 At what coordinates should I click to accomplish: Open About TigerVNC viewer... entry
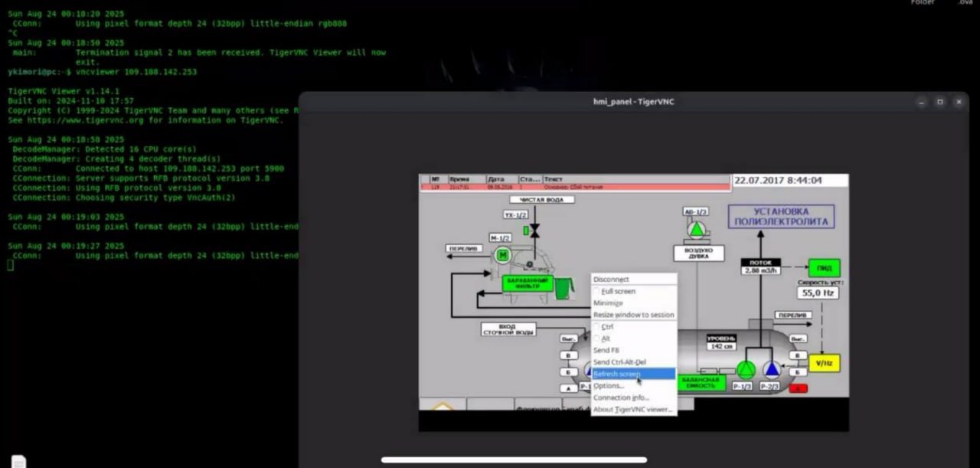634,409
